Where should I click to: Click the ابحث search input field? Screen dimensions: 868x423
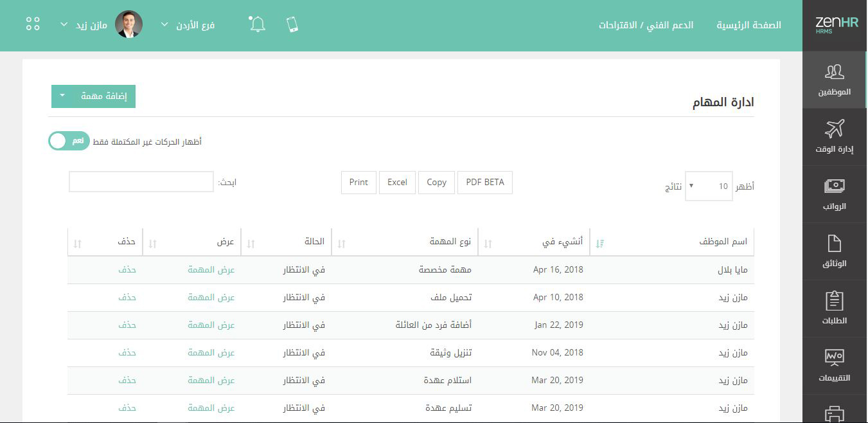[141, 181]
